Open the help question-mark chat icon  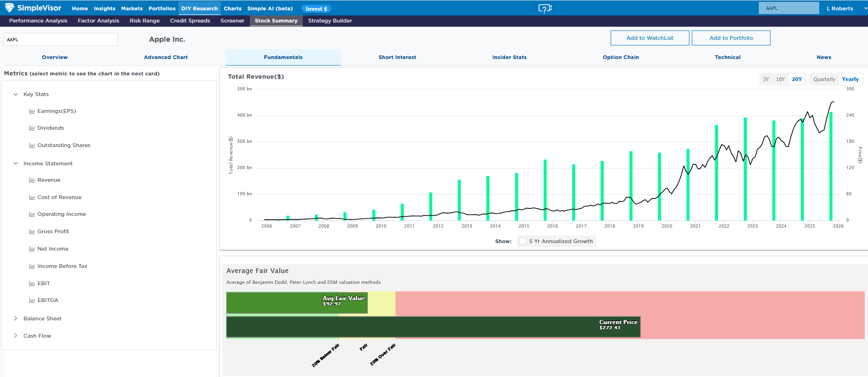click(x=545, y=8)
